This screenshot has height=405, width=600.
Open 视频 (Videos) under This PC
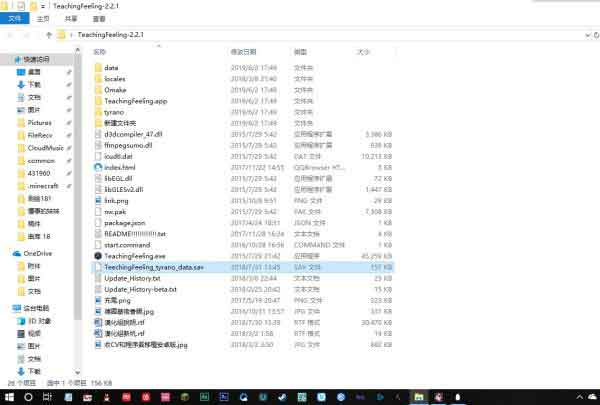[x=34, y=333]
